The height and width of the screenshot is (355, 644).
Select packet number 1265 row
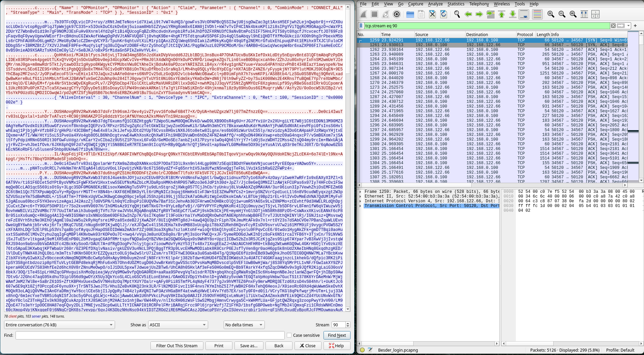492,63
